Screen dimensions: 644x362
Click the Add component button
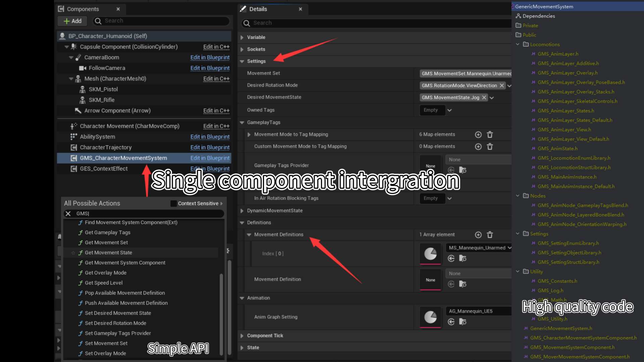coord(72,21)
